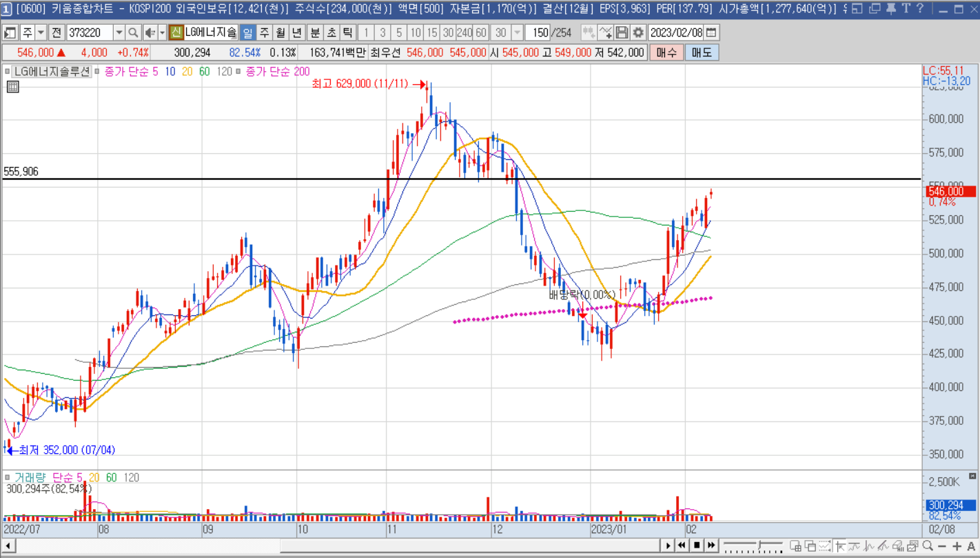Image resolution: width=980 pixels, height=558 pixels.
Task: Select the weekly (주) period toggle
Action: click(x=264, y=32)
